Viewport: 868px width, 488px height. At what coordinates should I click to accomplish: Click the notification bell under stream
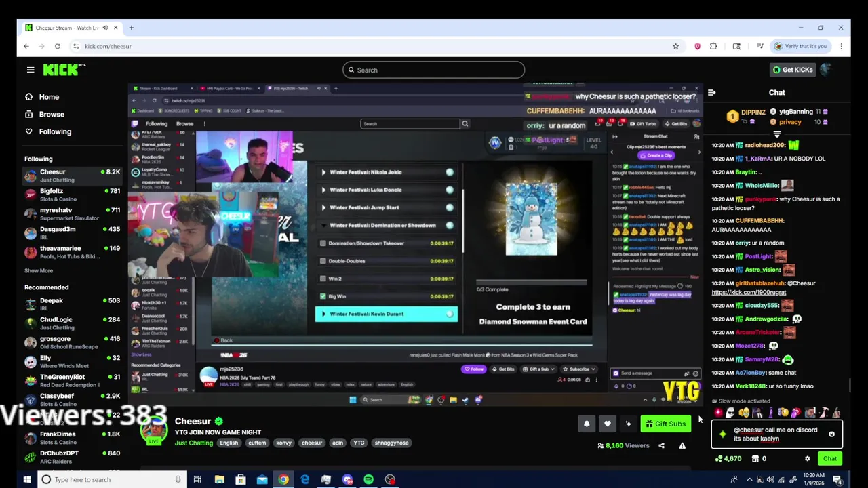(587, 424)
